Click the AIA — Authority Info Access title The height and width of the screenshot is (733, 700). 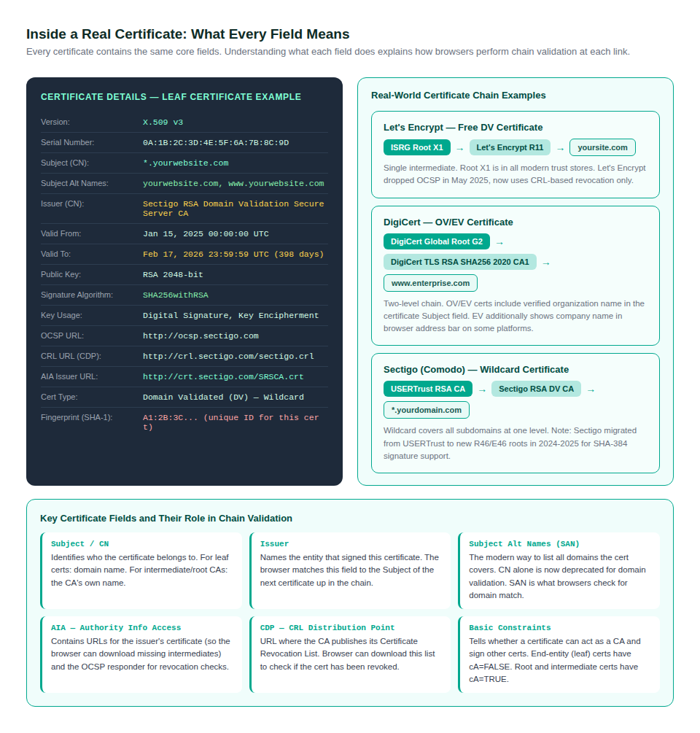pyautogui.click(x=116, y=628)
